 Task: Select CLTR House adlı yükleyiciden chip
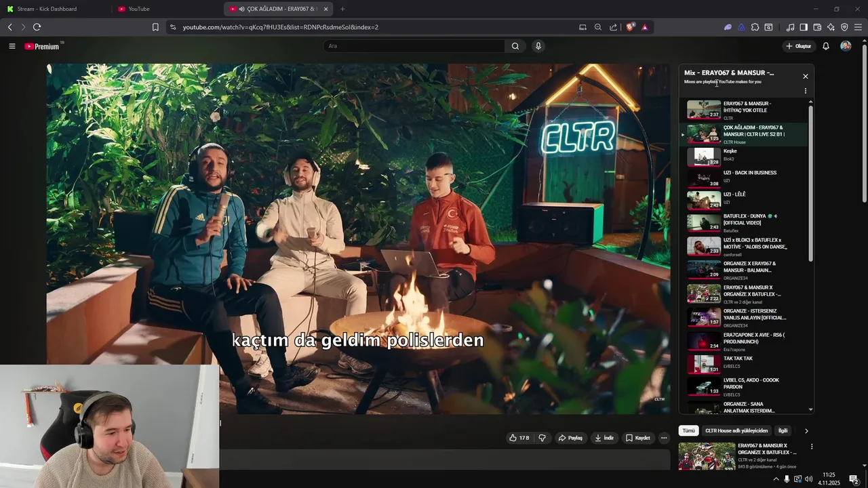coord(736,431)
